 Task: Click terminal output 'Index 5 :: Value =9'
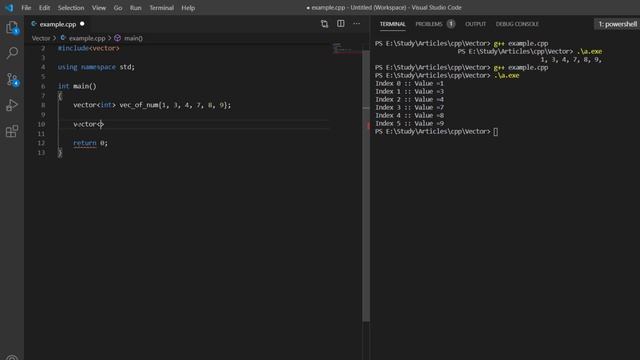pos(409,123)
